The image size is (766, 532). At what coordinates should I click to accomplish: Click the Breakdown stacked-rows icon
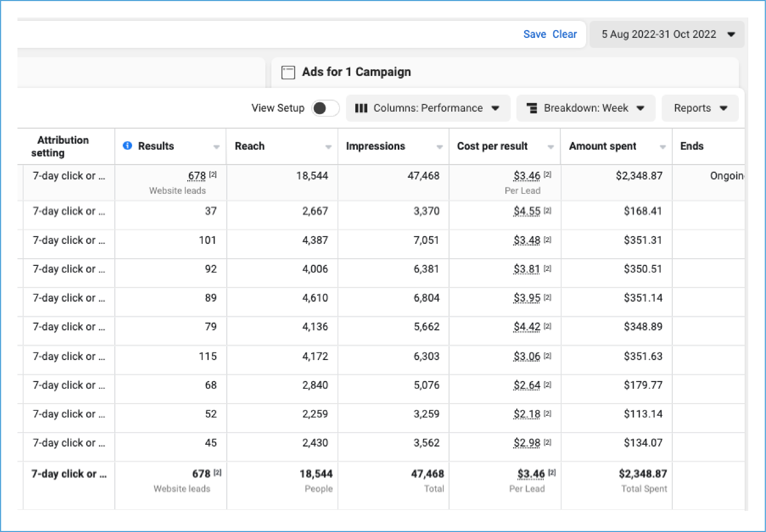tap(532, 108)
